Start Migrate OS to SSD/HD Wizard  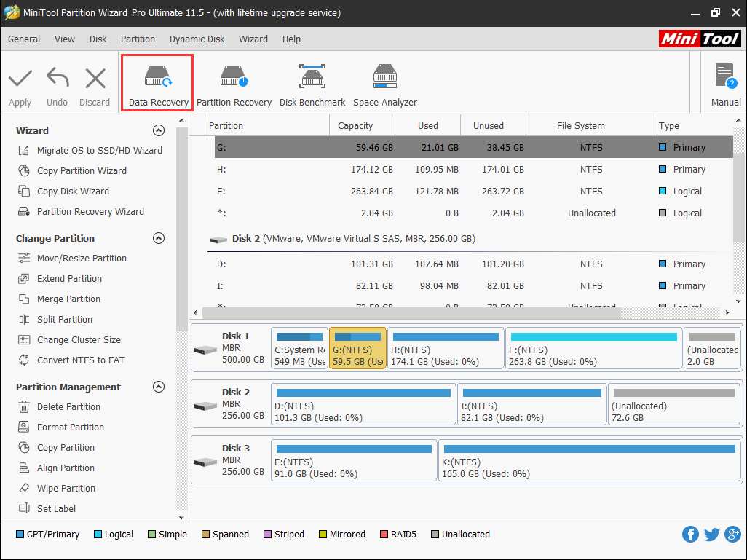[x=90, y=151]
